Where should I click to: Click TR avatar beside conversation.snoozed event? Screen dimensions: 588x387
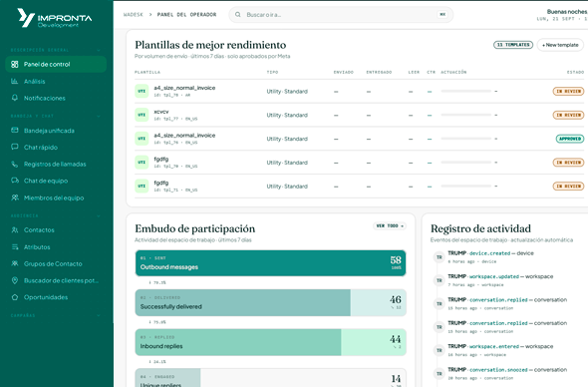pyautogui.click(x=440, y=373)
